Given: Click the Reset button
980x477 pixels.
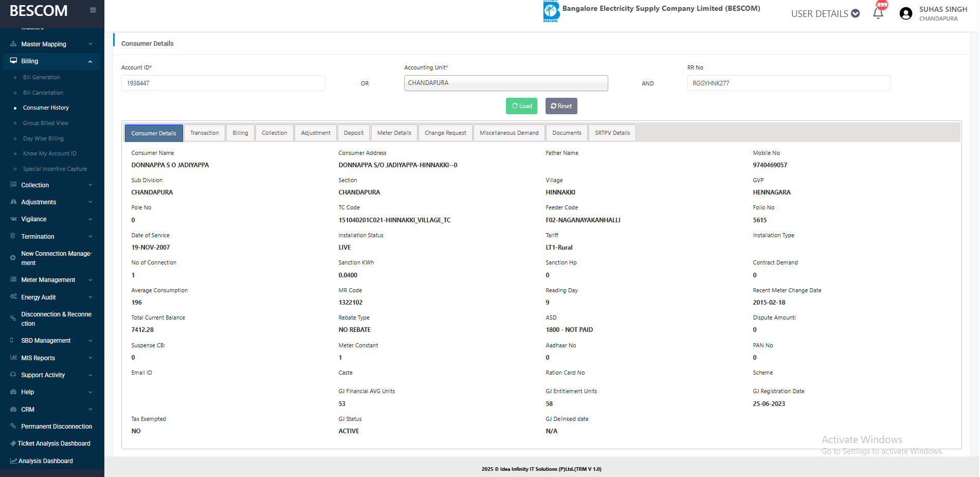Looking at the screenshot, I should pos(561,106).
